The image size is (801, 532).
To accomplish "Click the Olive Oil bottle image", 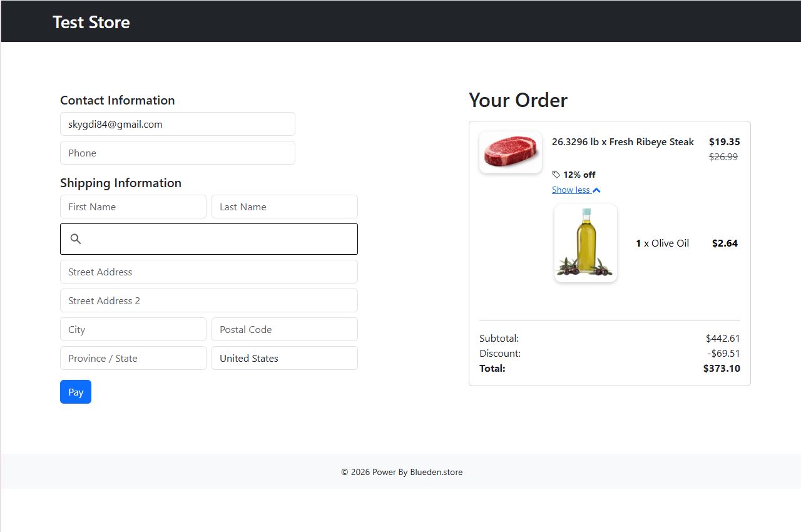I will pos(585,243).
